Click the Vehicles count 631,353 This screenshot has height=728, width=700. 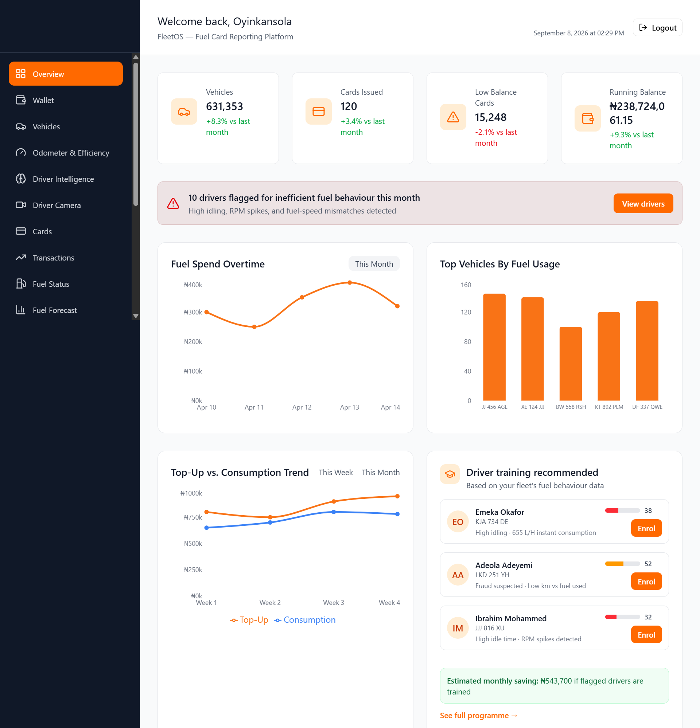[x=225, y=106]
